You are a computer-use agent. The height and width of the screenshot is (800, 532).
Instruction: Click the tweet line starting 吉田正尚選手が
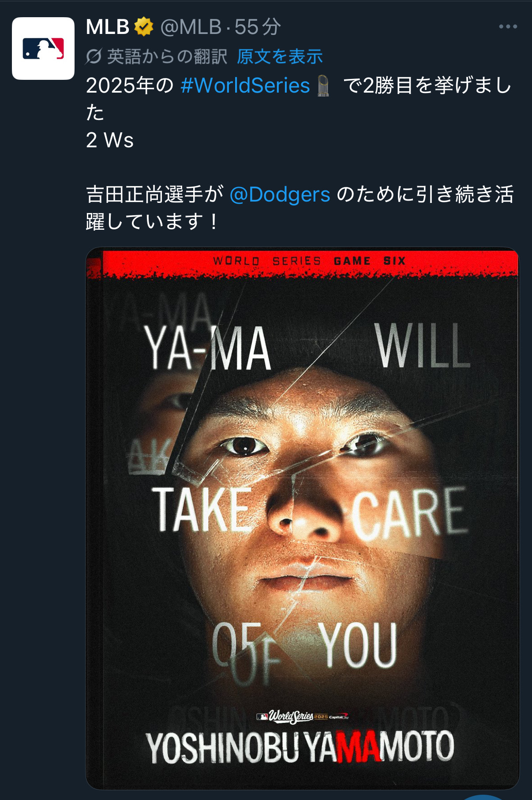coord(300,208)
